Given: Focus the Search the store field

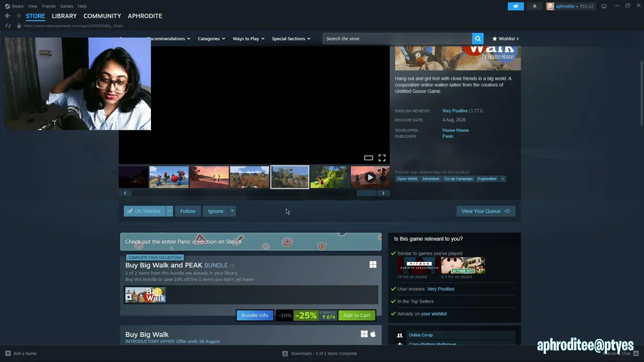Looking at the screenshot, I should click(x=397, y=39).
